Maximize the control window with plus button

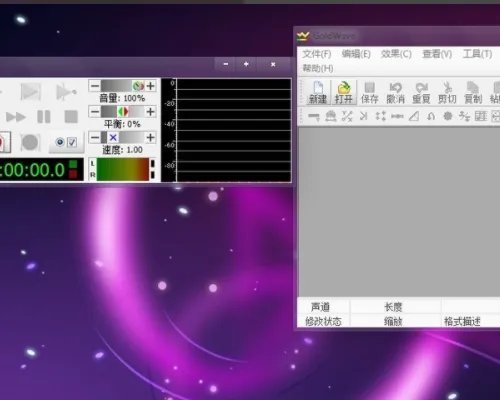coord(246,64)
